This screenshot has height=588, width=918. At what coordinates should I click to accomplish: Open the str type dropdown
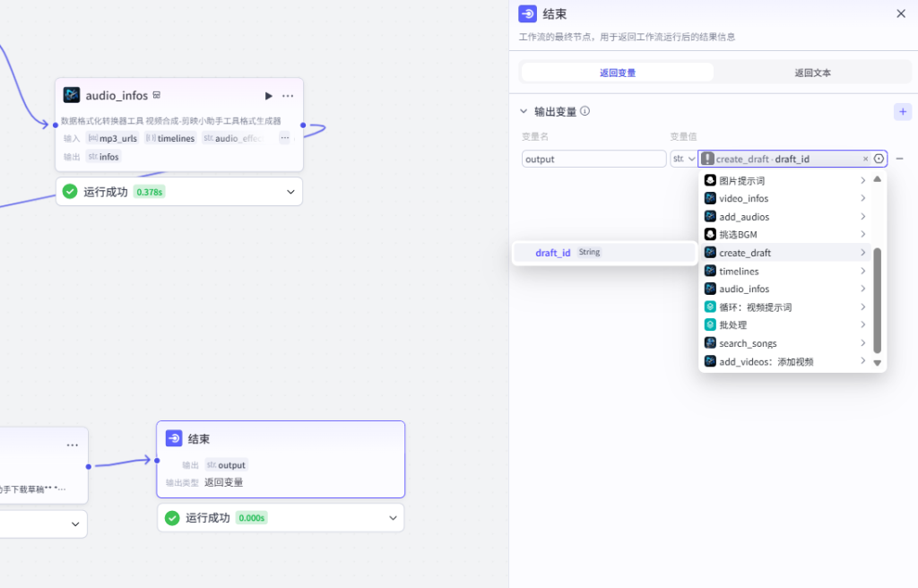pyautogui.click(x=683, y=159)
